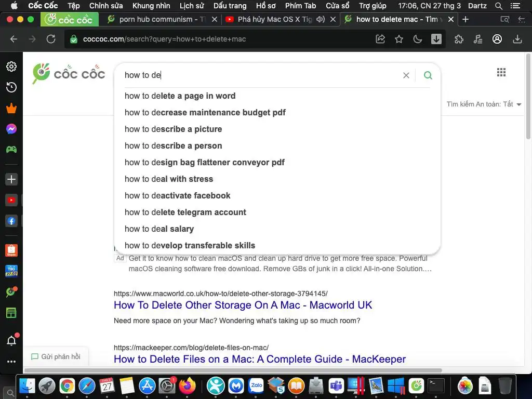This screenshot has width=532, height=399.
Task: Open the user profile icon in toolbar
Action: tap(497, 39)
